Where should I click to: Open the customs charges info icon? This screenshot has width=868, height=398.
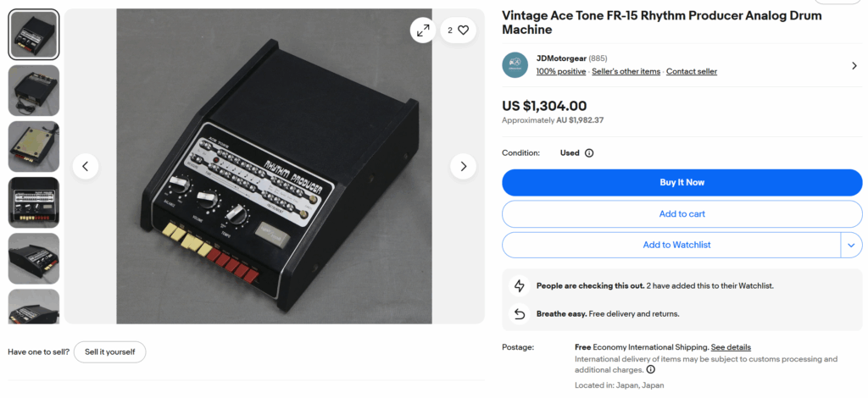(x=651, y=370)
